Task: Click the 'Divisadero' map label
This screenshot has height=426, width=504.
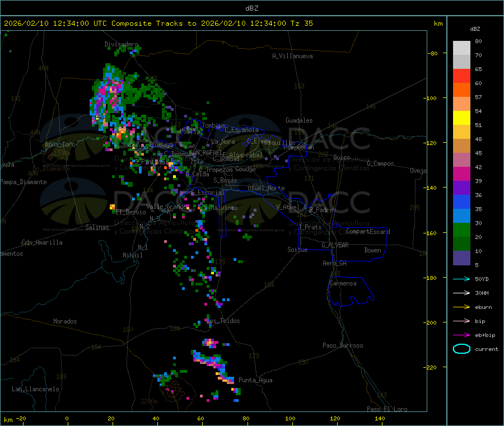Action: (121, 44)
